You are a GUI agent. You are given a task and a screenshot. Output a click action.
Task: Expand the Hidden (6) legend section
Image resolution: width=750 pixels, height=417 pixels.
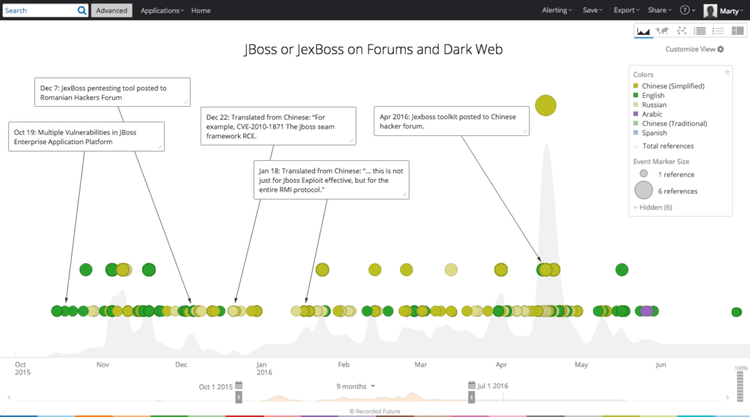click(652, 207)
